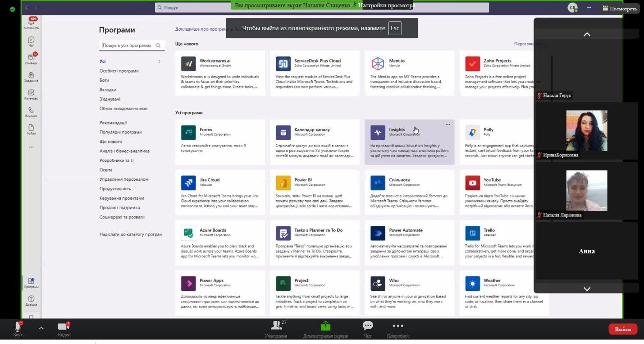644x344 pixels.
Task: Click the Who app icon
Action: 378,284
